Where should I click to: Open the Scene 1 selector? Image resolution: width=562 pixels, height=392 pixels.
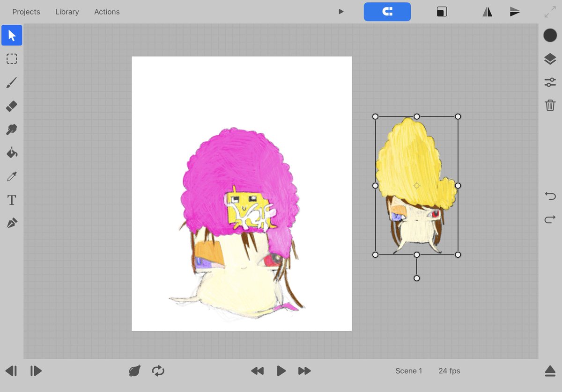(x=409, y=371)
